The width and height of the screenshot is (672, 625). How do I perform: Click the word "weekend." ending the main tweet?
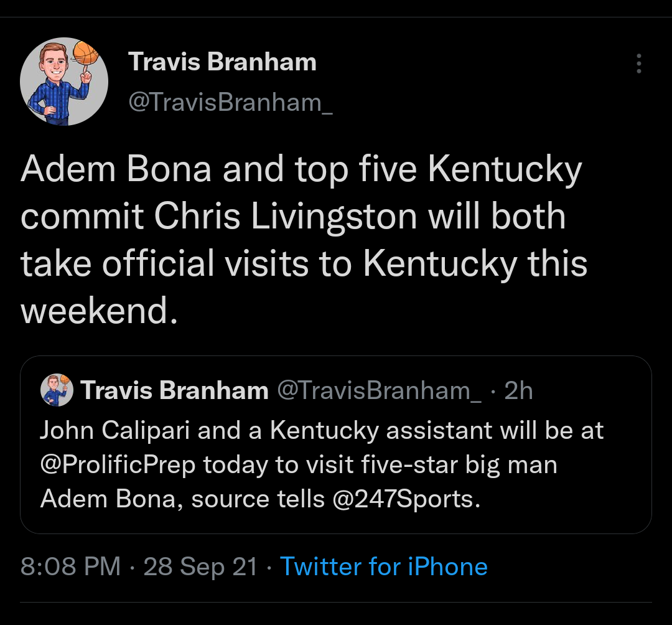(95, 311)
